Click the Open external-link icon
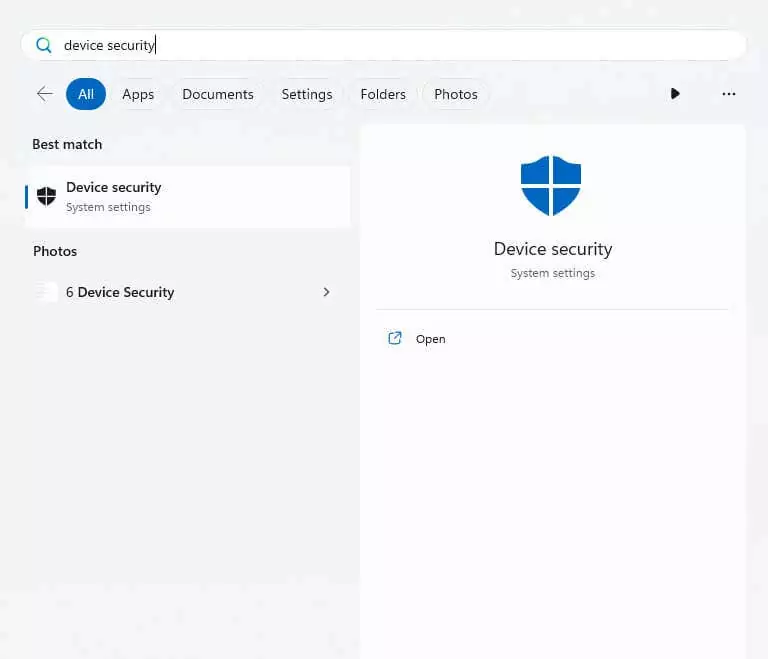Screen dimensions: 768x659 coord(395,339)
